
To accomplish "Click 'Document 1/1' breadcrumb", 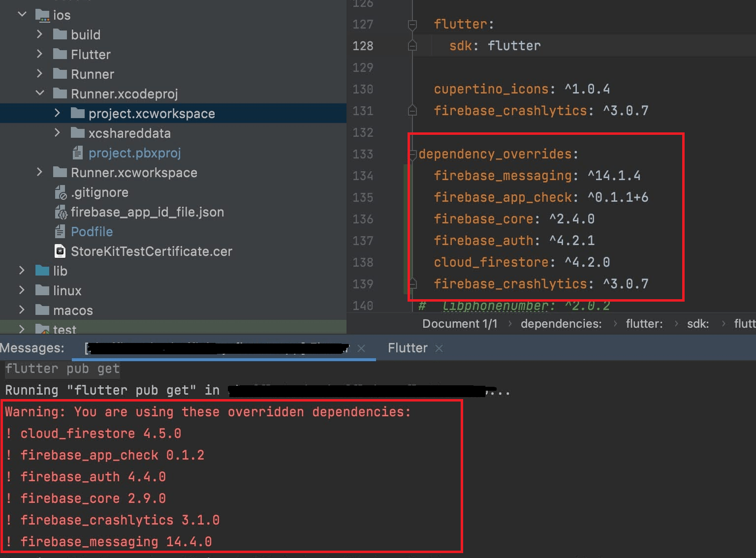I will tap(460, 323).
